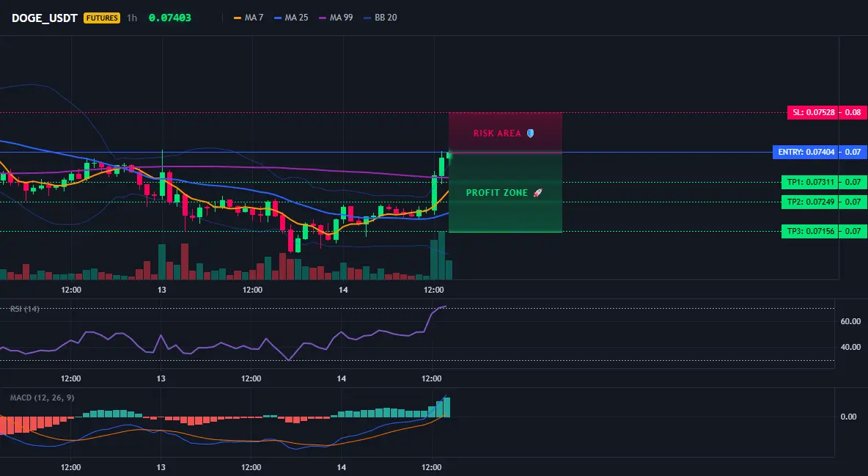Click the MA 25 legend entry
868x476 pixels.
tap(291, 18)
